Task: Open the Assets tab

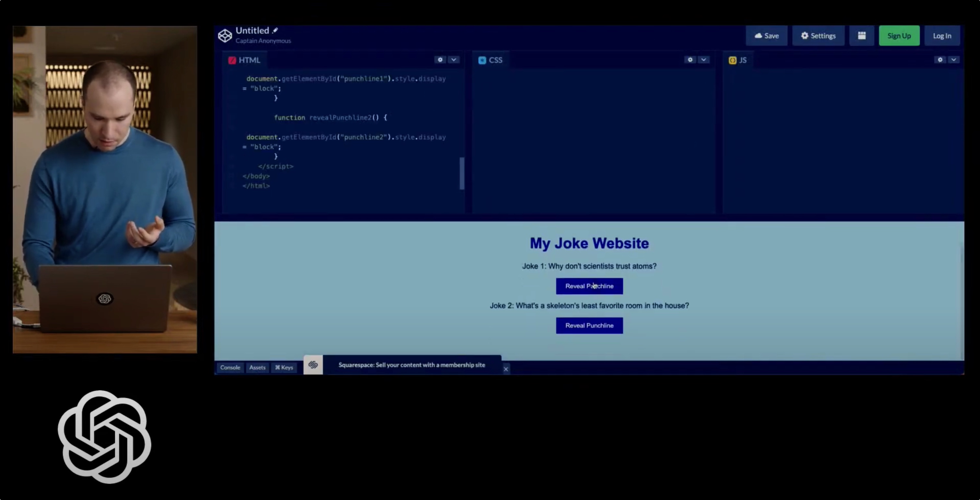Action: pyautogui.click(x=257, y=368)
